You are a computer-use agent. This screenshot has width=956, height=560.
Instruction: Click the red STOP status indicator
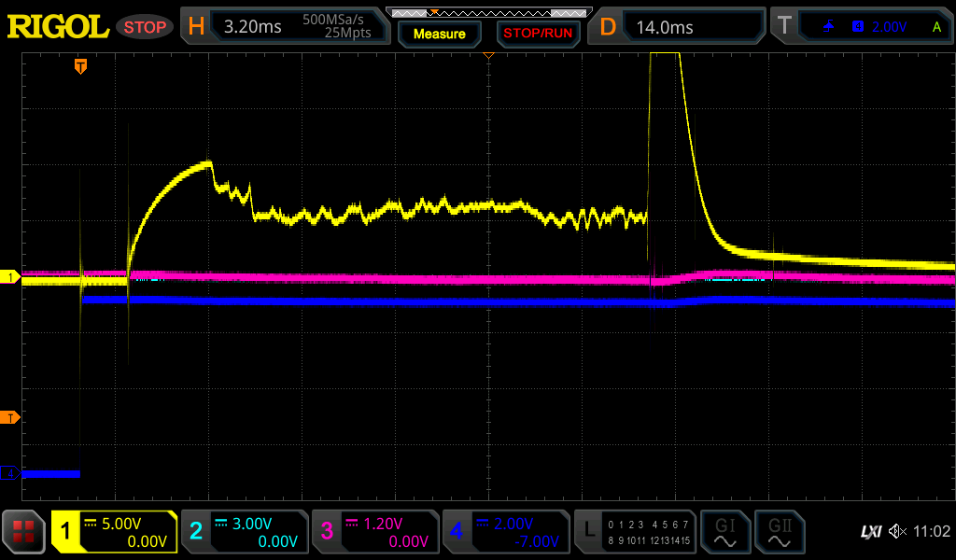point(145,27)
